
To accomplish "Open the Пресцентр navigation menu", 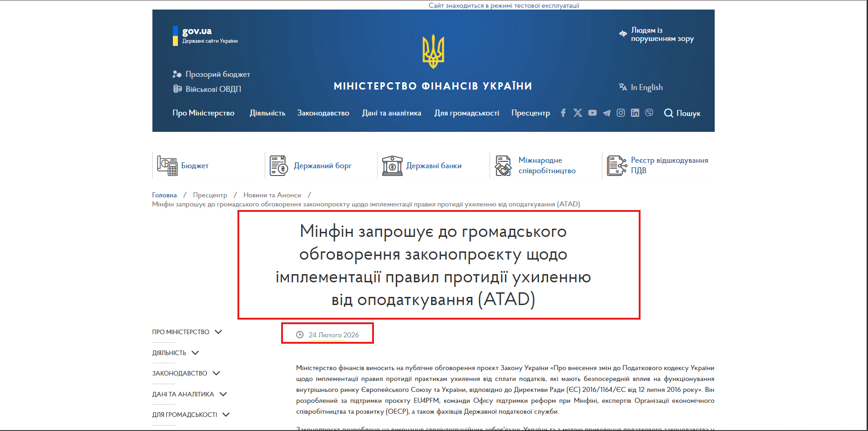I will 530,113.
